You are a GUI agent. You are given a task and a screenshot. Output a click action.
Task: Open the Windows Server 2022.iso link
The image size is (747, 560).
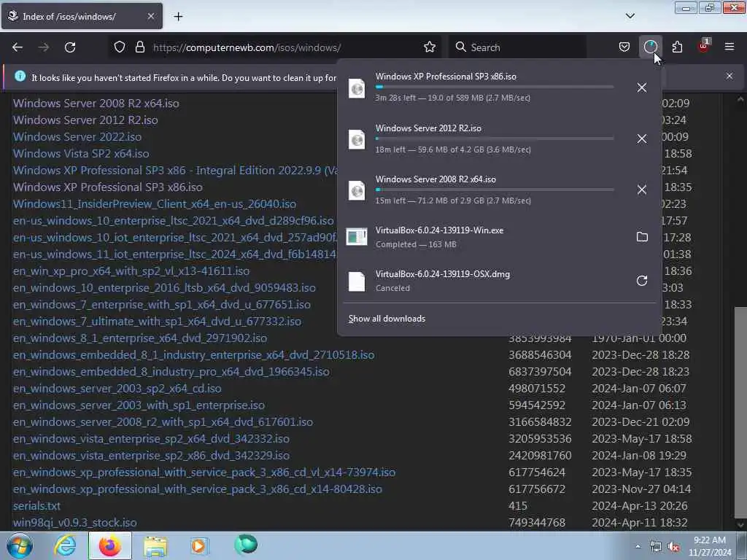click(77, 136)
